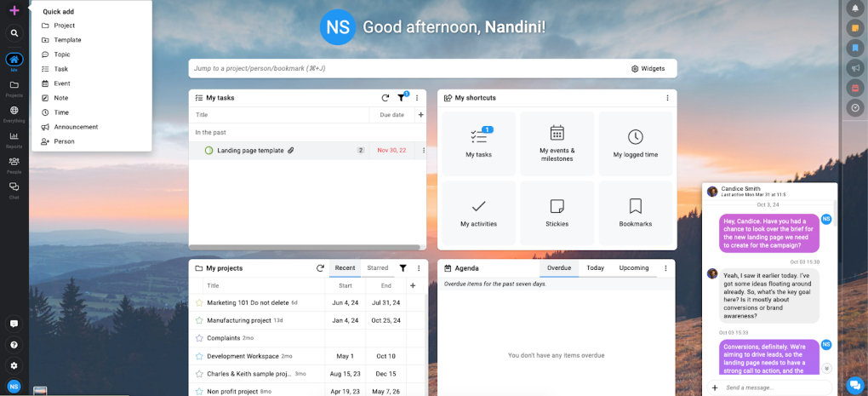Screen dimensions: 868x396
Task: Open the My logged time shortcut
Action: pos(636,143)
